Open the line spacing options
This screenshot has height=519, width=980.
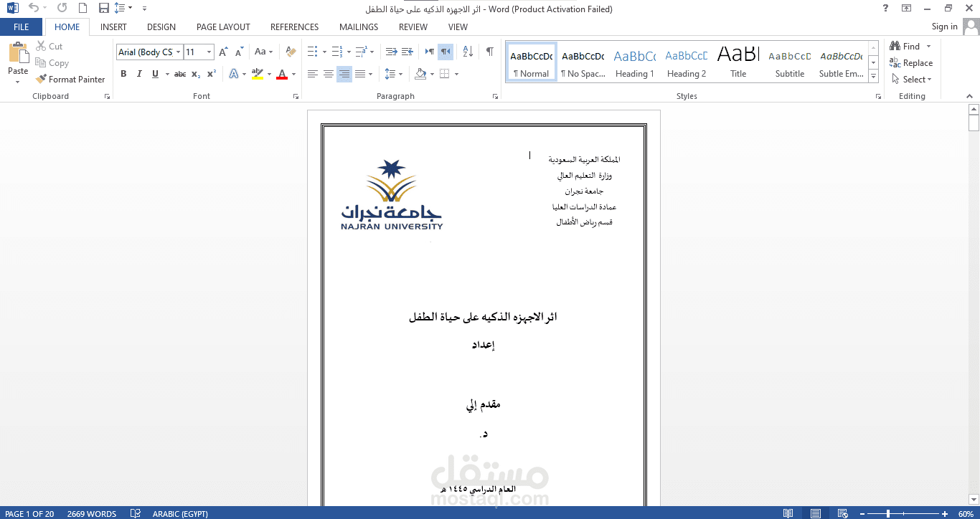pyautogui.click(x=393, y=74)
